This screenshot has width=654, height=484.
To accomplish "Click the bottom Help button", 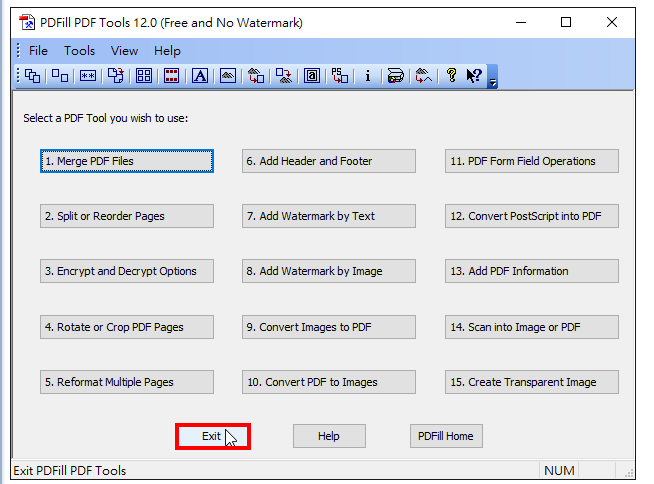I will [329, 436].
